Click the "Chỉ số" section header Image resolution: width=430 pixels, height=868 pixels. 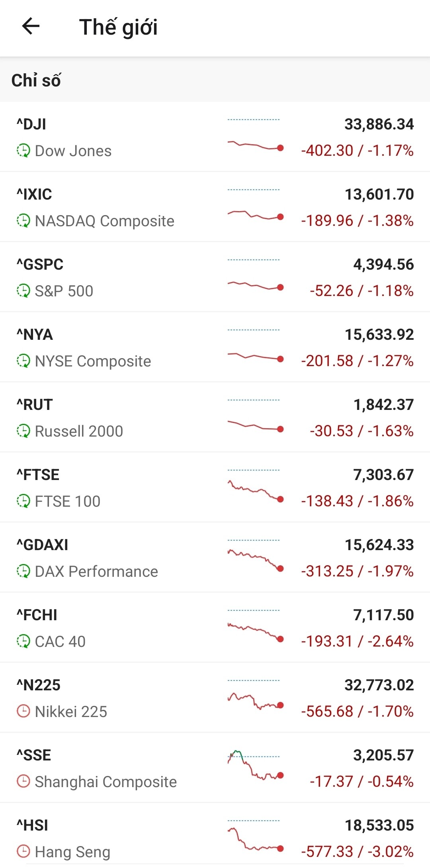36,80
